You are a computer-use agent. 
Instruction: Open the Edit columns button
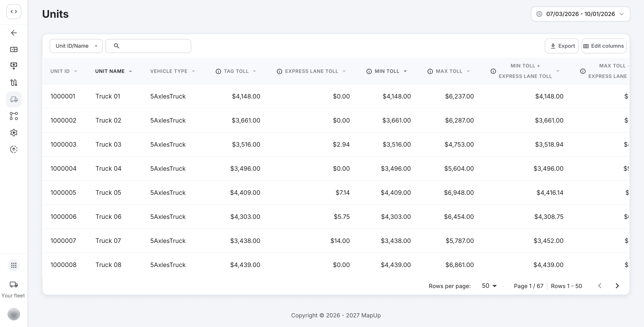pos(604,46)
